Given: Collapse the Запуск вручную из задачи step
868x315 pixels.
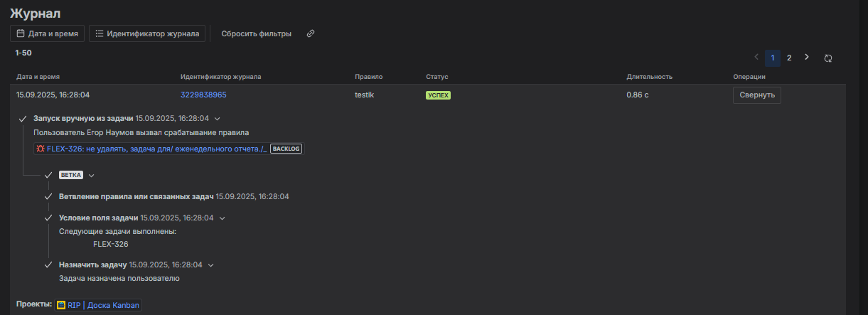Looking at the screenshot, I should click(218, 119).
